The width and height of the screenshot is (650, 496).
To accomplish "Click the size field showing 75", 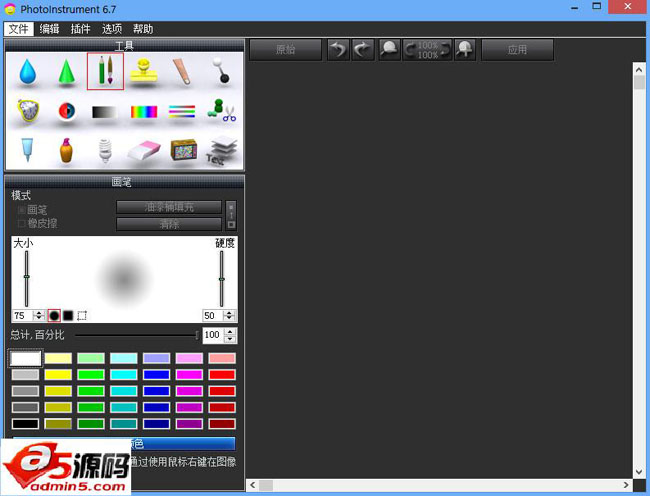I will coord(23,316).
